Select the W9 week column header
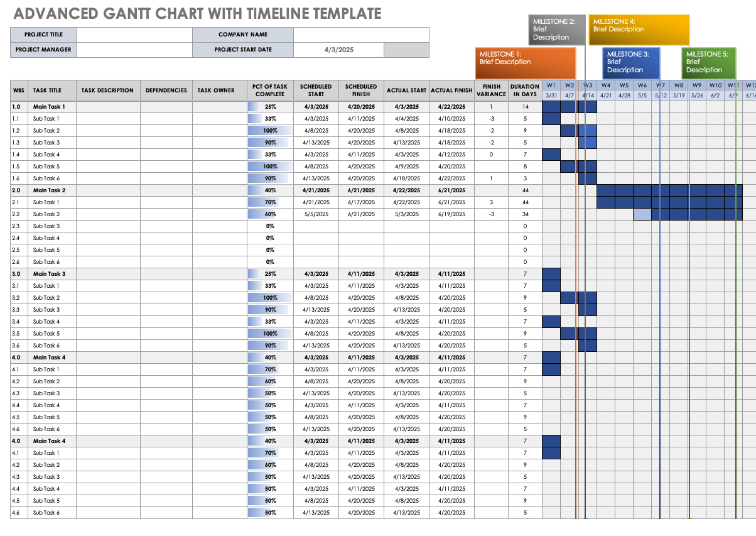 [x=697, y=85]
